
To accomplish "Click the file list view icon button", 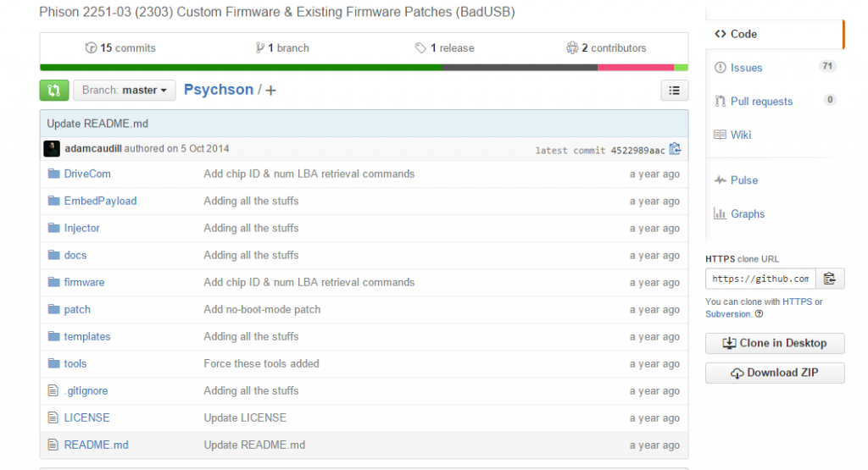I will click(674, 91).
